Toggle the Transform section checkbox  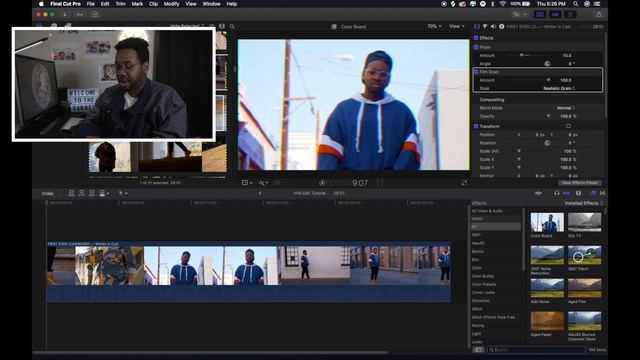(x=476, y=126)
